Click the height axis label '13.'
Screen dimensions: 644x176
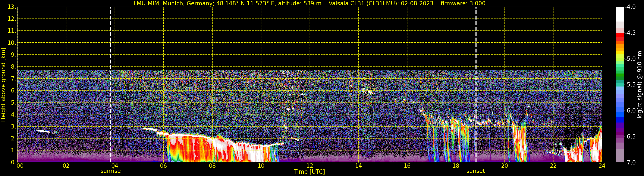(12, 7)
